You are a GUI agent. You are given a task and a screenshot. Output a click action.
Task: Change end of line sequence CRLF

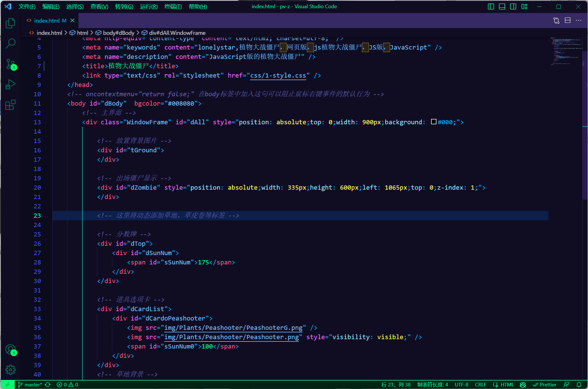click(x=480, y=384)
